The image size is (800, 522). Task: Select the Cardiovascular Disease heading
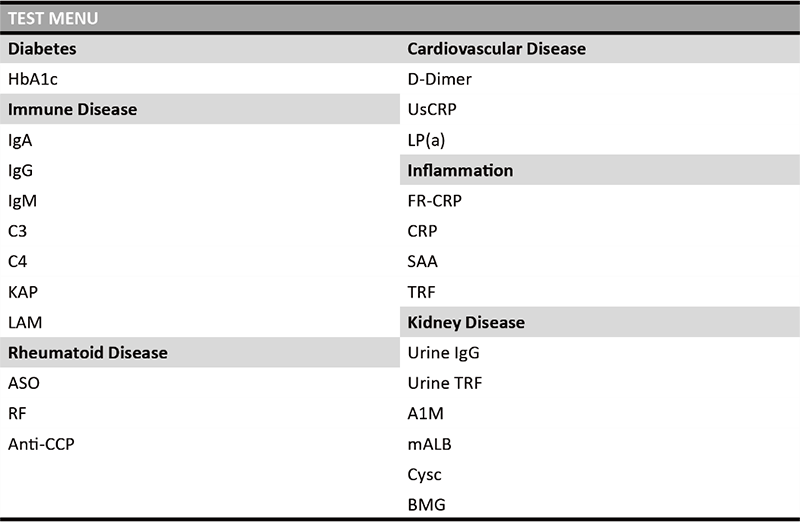pyautogui.click(x=496, y=48)
